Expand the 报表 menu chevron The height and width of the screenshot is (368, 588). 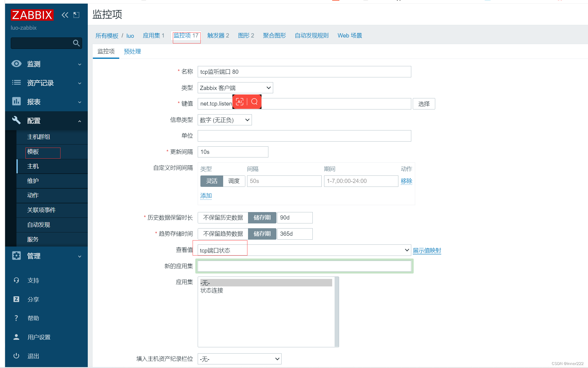point(80,102)
